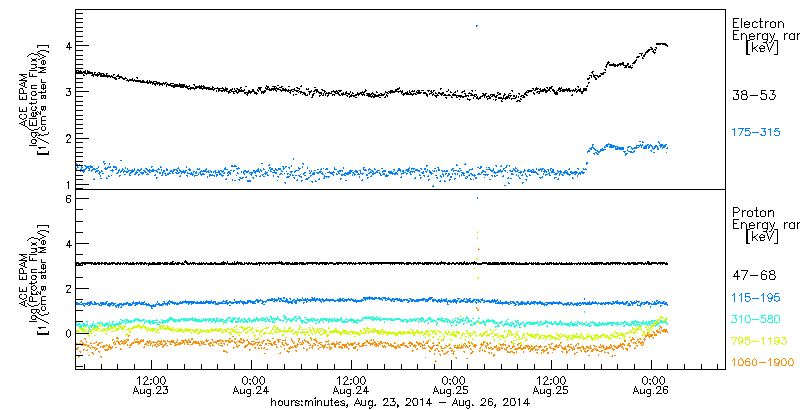Click the blue 175-315 electron legend label
Screen dimensions: 800x410
(x=756, y=133)
